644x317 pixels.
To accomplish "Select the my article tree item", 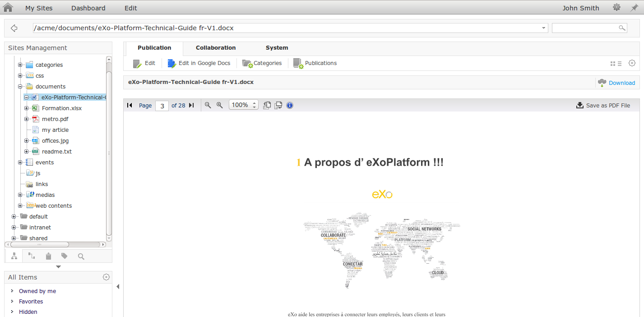I will pyautogui.click(x=55, y=130).
